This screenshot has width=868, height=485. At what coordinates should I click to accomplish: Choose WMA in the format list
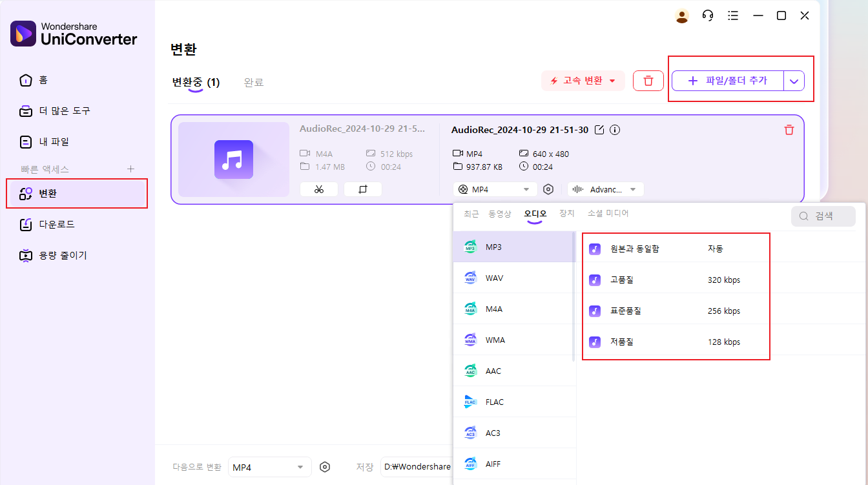pyautogui.click(x=513, y=340)
